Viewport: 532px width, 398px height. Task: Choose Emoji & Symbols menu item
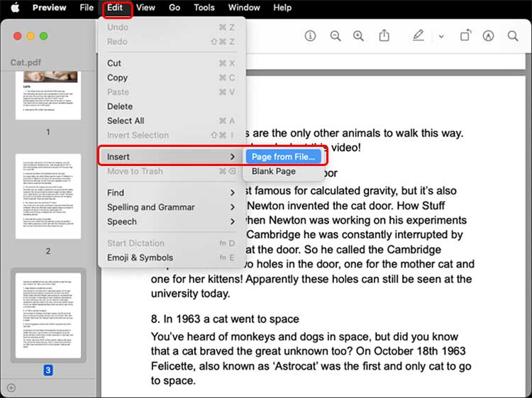point(172,258)
